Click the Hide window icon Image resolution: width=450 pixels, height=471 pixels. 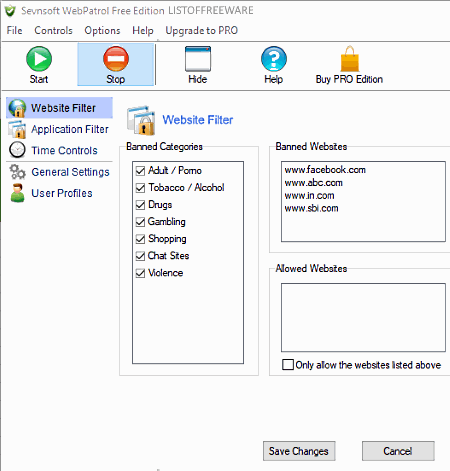(198, 59)
